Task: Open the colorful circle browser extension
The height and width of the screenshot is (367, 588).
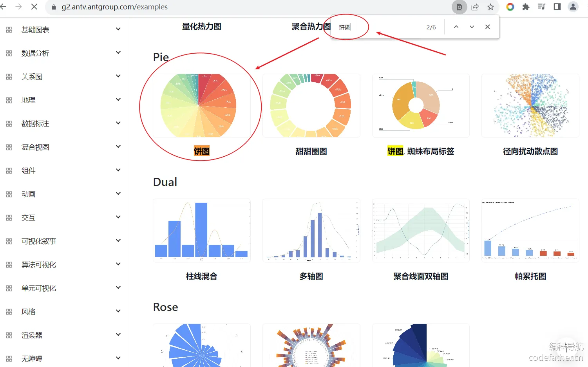Action: click(x=510, y=7)
